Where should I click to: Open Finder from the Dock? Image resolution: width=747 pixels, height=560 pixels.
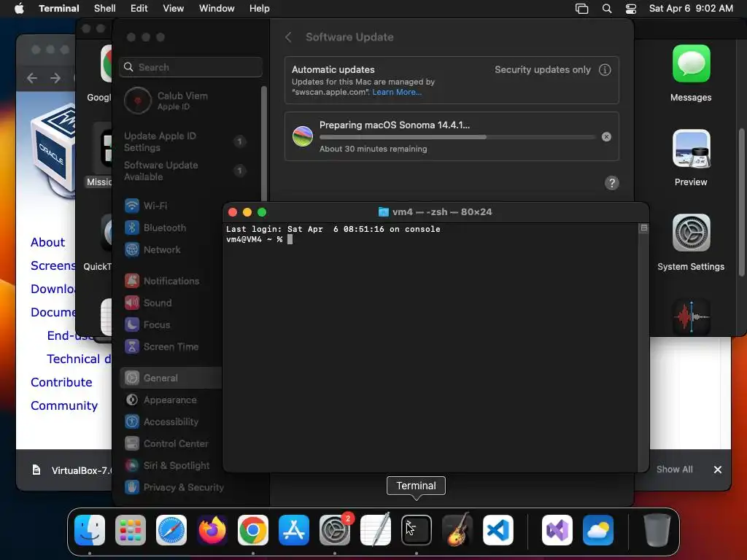(90, 530)
